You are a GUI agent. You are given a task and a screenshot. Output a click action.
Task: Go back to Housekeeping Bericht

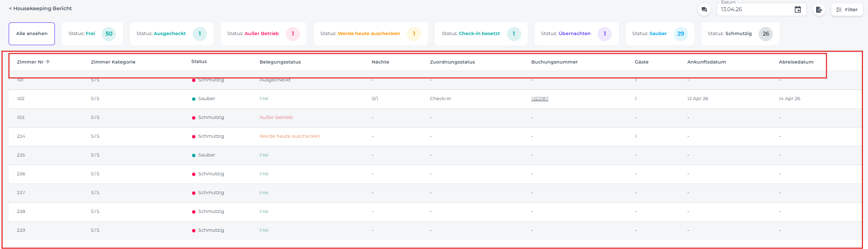(40, 9)
